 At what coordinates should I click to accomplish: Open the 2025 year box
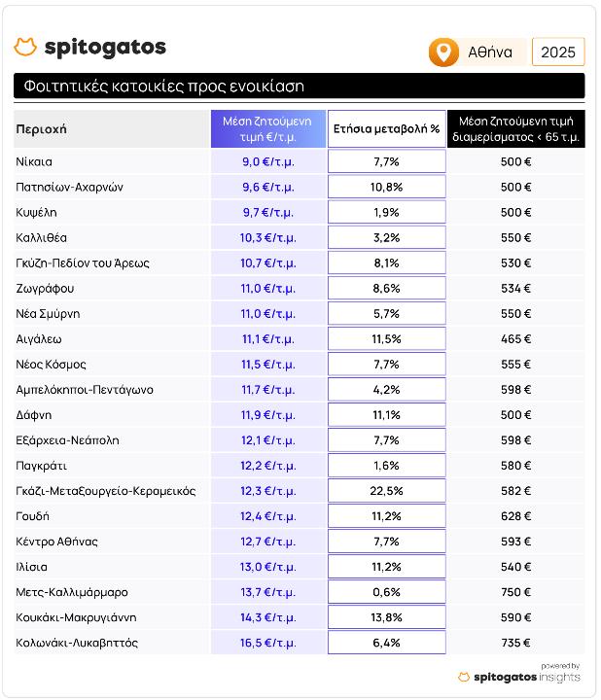(558, 52)
